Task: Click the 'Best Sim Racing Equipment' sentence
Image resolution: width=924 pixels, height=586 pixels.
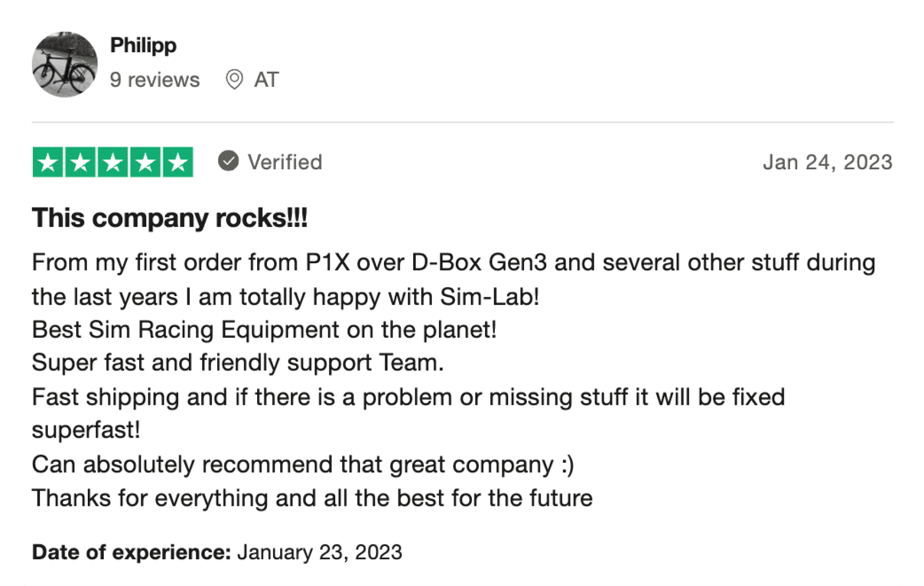Action: coord(264,330)
